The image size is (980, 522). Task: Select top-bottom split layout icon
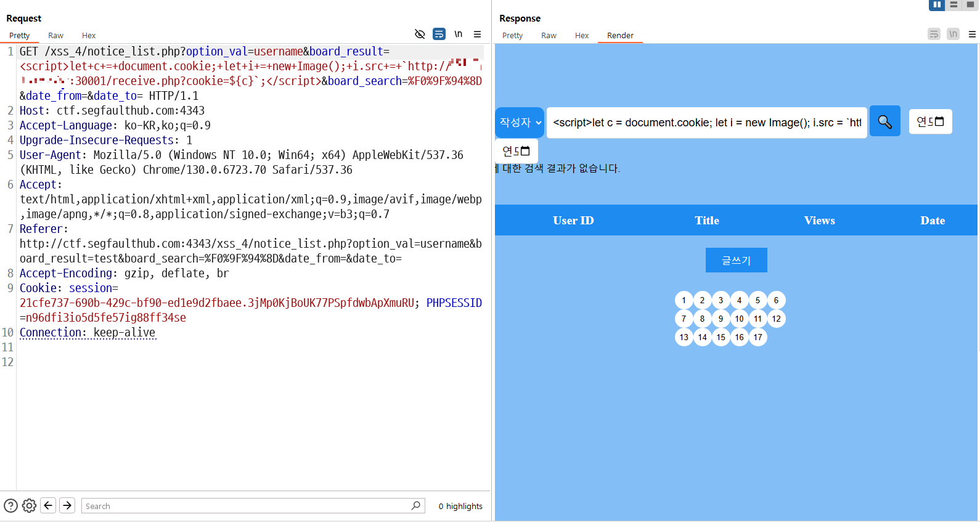(x=953, y=4)
